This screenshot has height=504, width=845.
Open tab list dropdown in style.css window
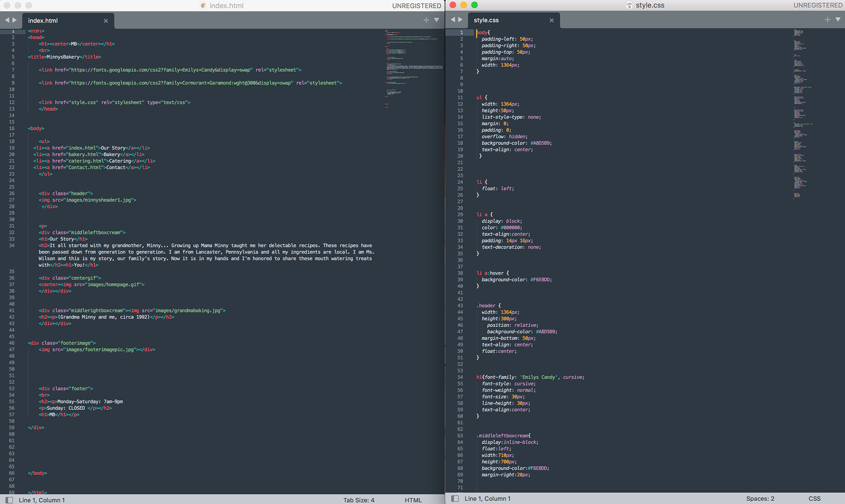point(838,20)
